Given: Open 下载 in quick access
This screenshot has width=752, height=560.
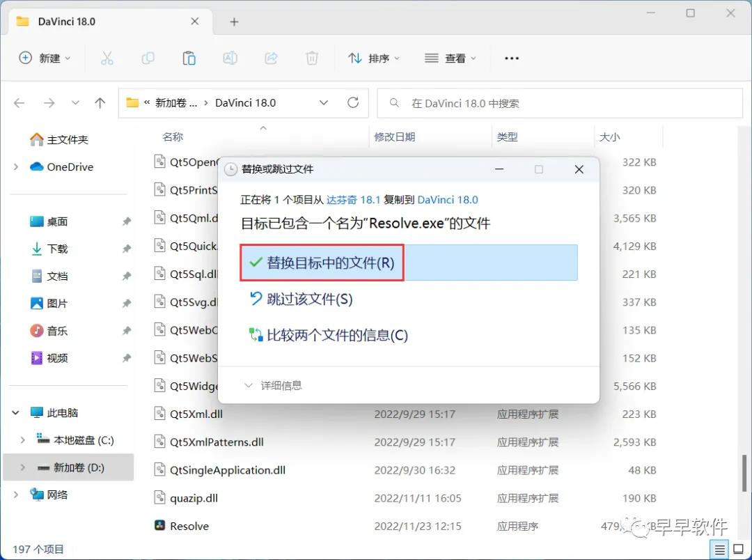Looking at the screenshot, I should coord(49,249).
